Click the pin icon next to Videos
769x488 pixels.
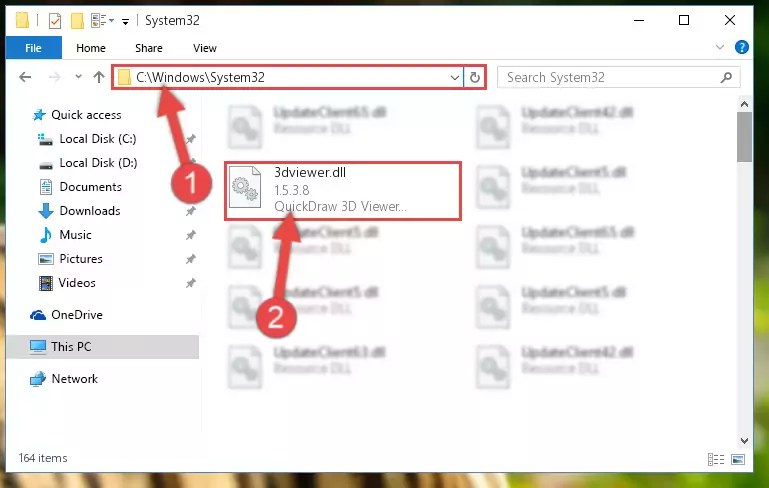pyautogui.click(x=190, y=283)
